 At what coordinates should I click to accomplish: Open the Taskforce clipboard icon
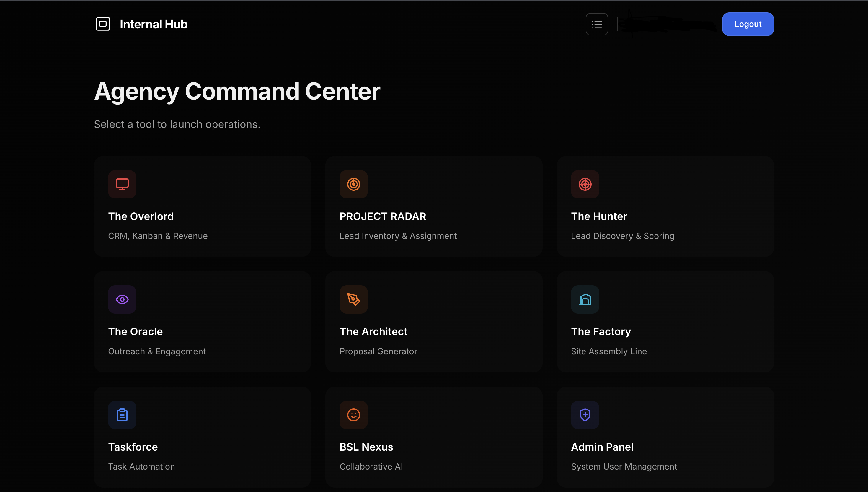coord(122,415)
